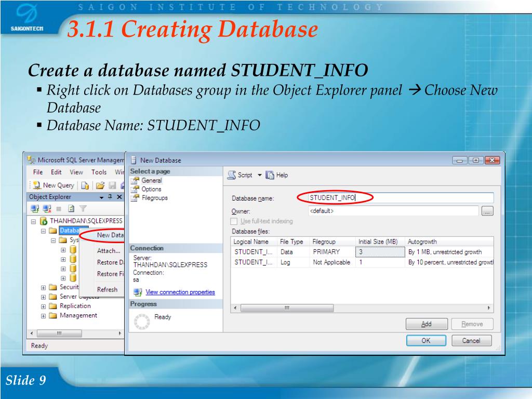Click the Owner browse ellipsis button
Screen dimensions: 532x399
click(x=487, y=211)
